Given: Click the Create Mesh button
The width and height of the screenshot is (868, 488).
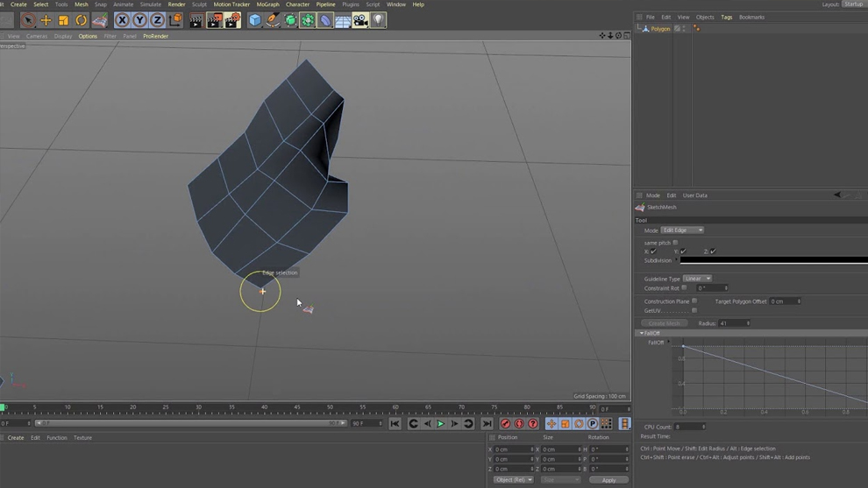Looking at the screenshot, I should pos(665,323).
